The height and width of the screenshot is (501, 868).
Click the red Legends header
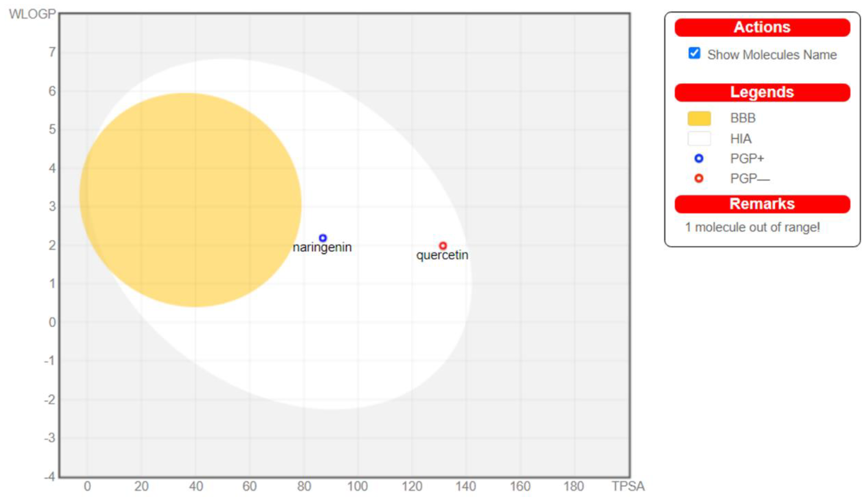[x=762, y=92]
